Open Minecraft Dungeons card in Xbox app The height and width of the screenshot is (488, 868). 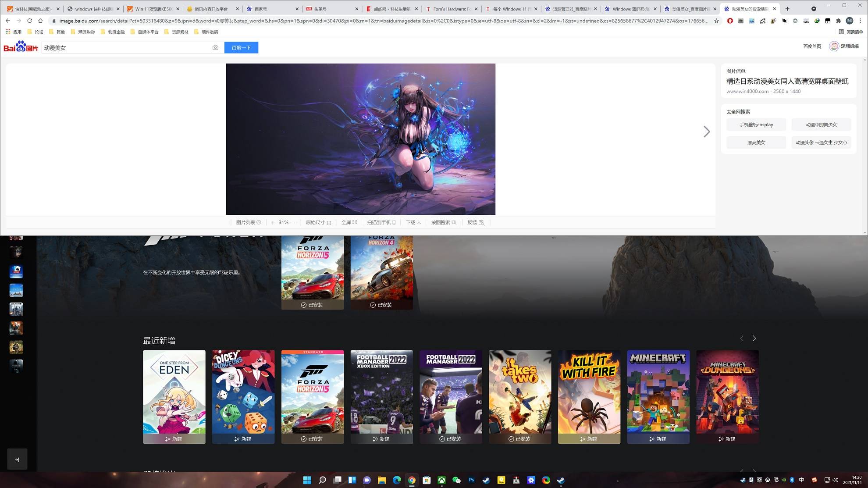coord(727,397)
